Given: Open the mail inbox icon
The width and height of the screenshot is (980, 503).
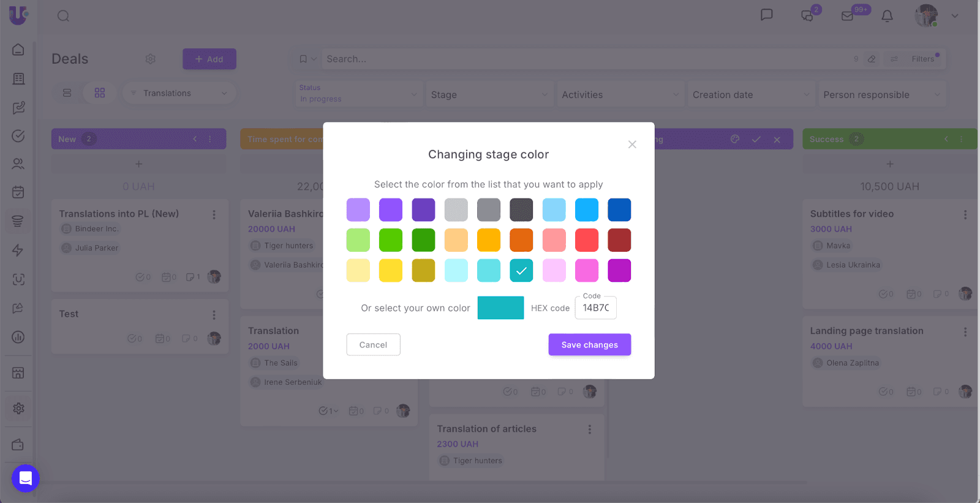Looking at the screenshot, I should point(848,16).
